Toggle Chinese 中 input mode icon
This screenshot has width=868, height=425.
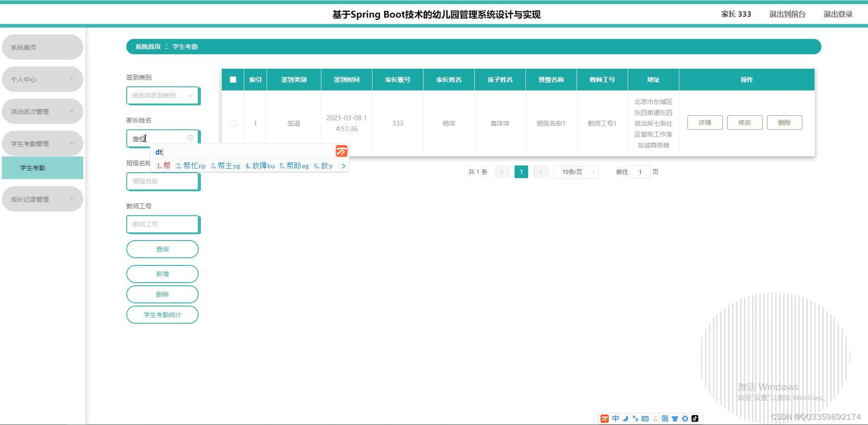coord(615,419)
